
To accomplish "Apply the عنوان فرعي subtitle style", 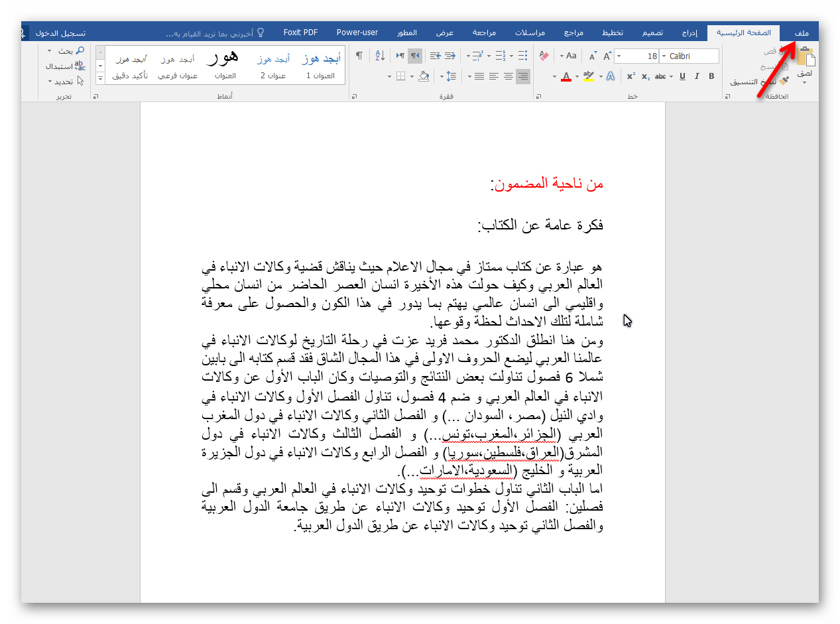I will (178, 66).
